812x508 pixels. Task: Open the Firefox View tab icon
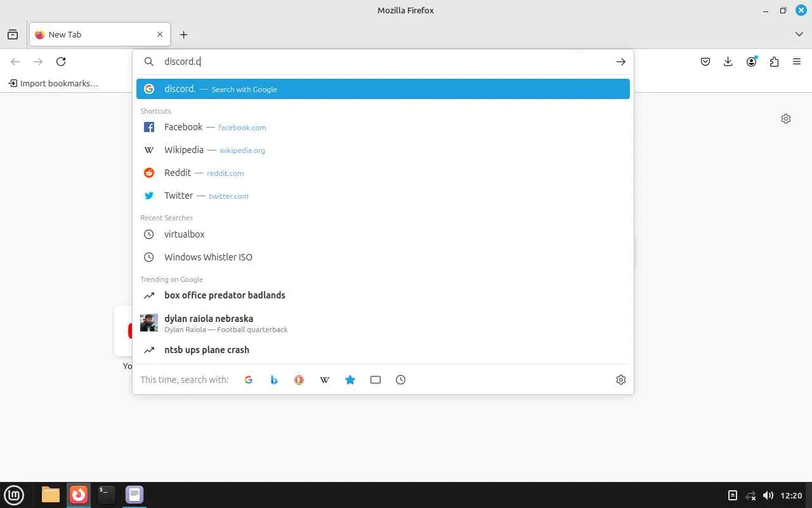[x=13, y=35]
